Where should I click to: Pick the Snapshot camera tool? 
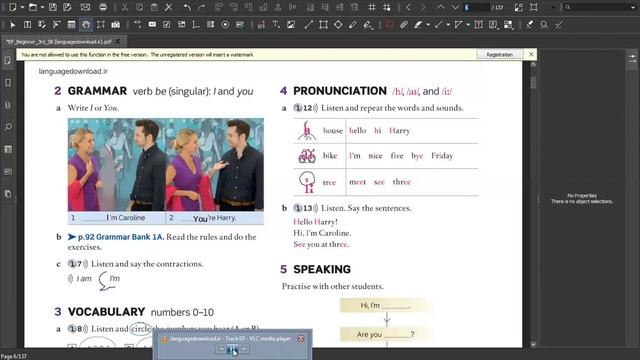pos(116,25)
